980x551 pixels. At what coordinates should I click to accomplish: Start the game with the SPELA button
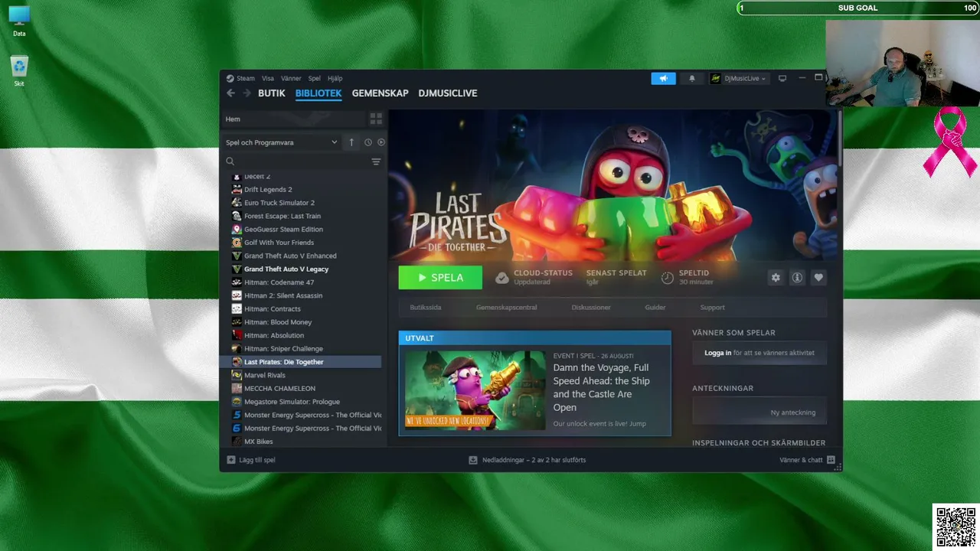[x=440, y=278]
